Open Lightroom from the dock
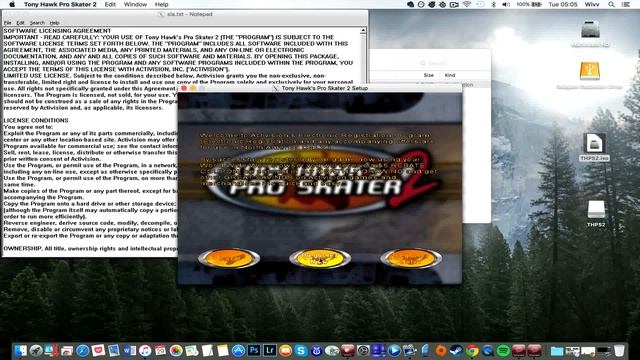640x360 pixels. 269,351
